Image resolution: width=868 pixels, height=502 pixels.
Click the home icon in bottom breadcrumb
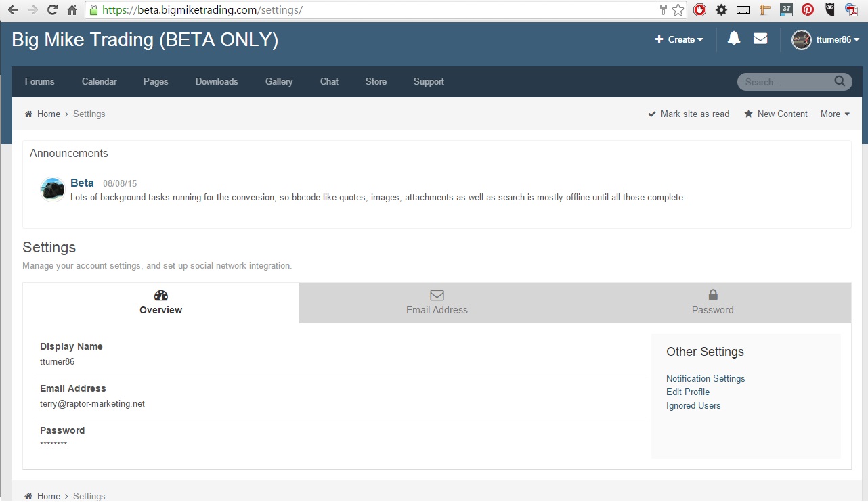(28, 496)
